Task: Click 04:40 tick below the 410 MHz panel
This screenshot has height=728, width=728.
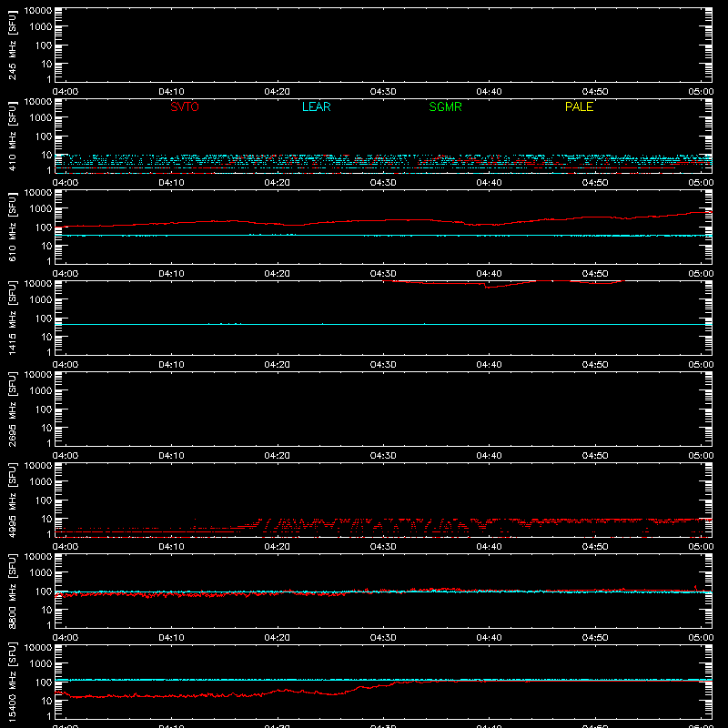Action: point(489,183)
